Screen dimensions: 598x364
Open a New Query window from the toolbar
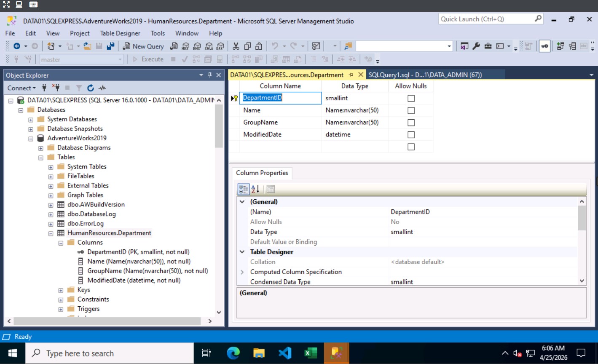[143, 46]
